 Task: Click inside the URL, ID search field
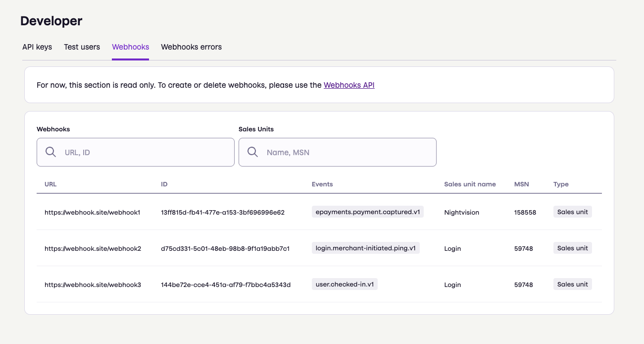coord(144,152)
